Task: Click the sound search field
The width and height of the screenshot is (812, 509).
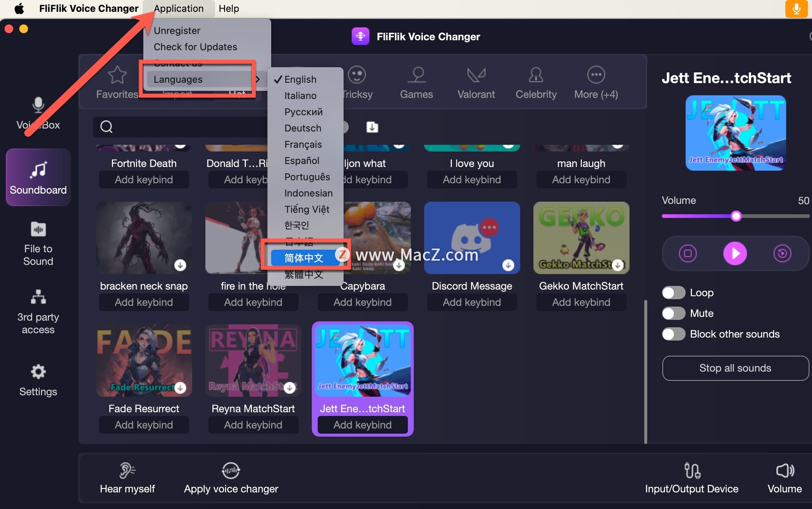Action: coord(180,127)
